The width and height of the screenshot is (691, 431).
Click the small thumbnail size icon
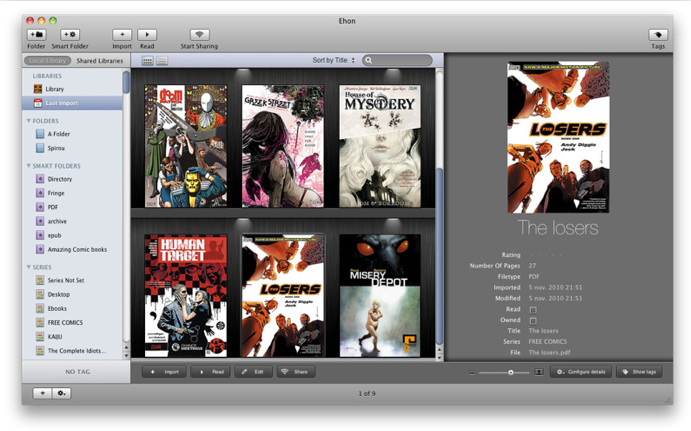click(x=472, y=372)
